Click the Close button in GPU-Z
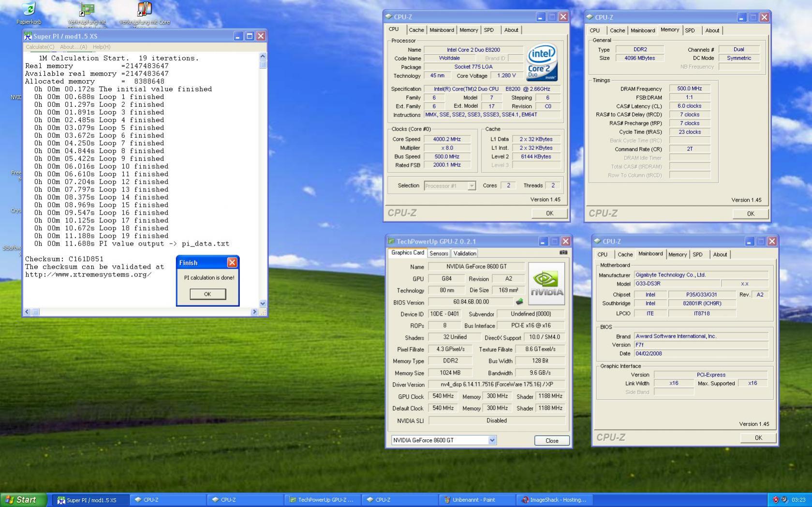Screen dimensions: 812x507 (551, 441)
